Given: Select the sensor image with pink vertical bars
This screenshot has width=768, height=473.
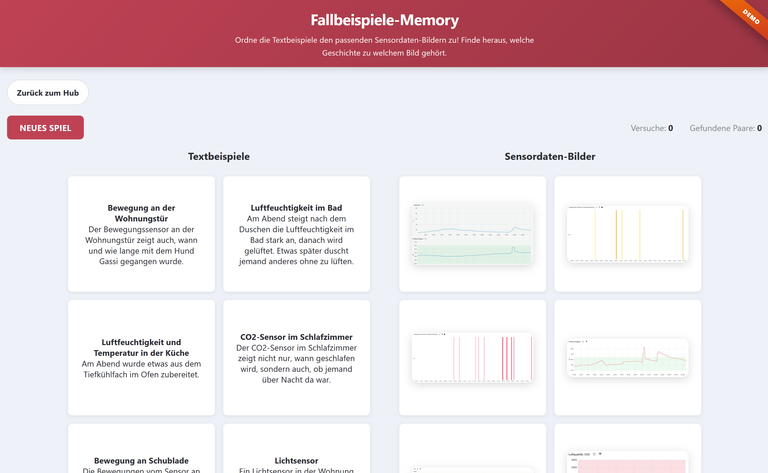Looking at the screenshot, I should coord(472,357).
